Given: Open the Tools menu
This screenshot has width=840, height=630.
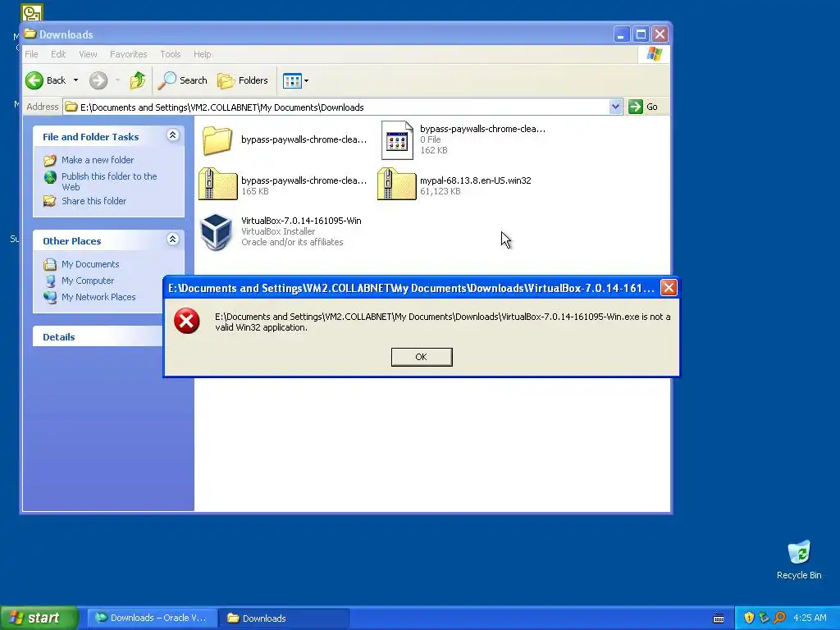Looking at the screenshot, I should click(x=171, y=54).
